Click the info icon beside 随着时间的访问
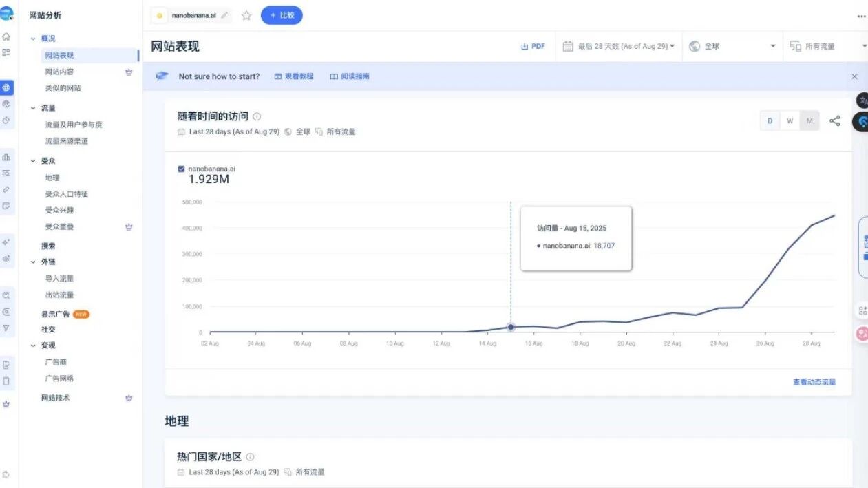 click(x=257, y=117)
